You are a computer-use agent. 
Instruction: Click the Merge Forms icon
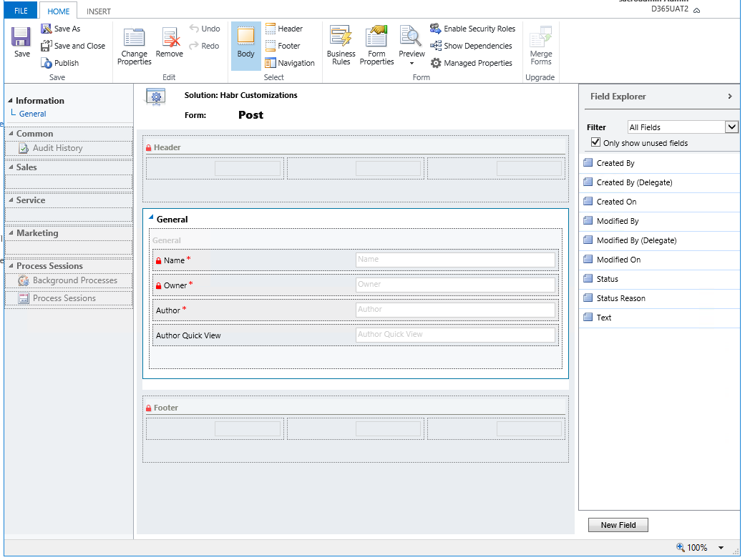[x=540, y=44]
